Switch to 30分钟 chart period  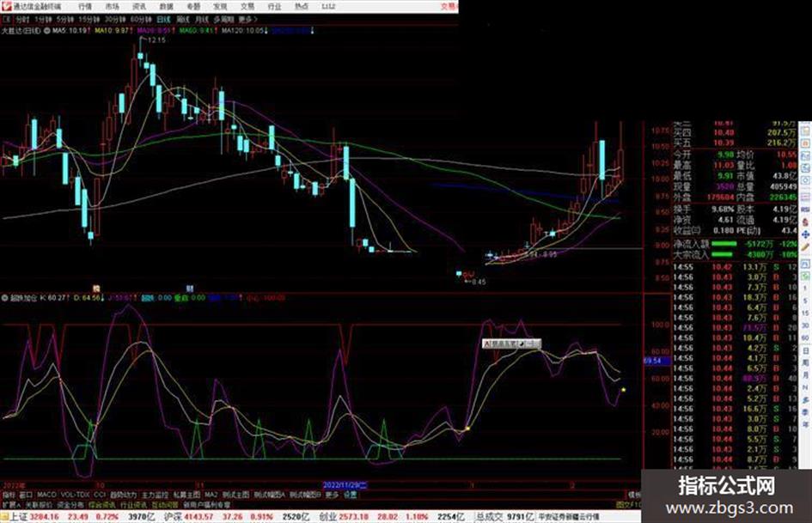(x=114, y=20)
